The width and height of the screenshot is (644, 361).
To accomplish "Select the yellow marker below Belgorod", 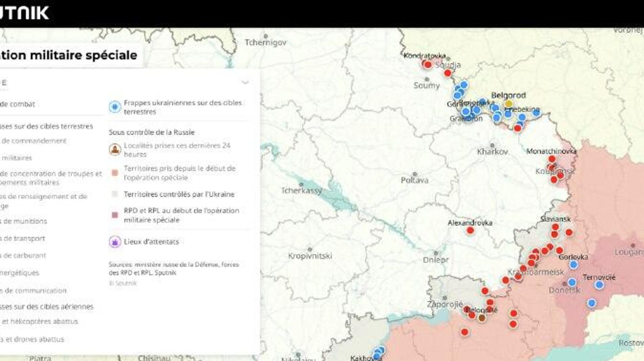I will coord(508,104).
